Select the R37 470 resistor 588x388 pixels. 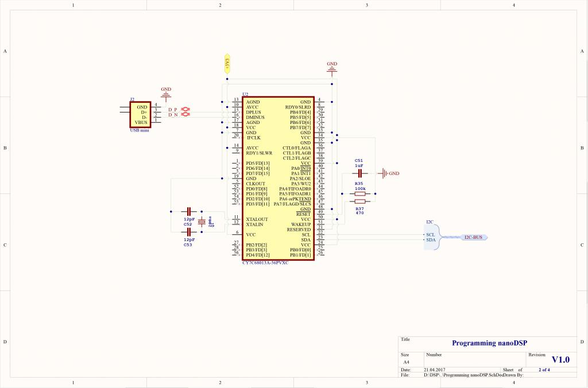[360, 201]
